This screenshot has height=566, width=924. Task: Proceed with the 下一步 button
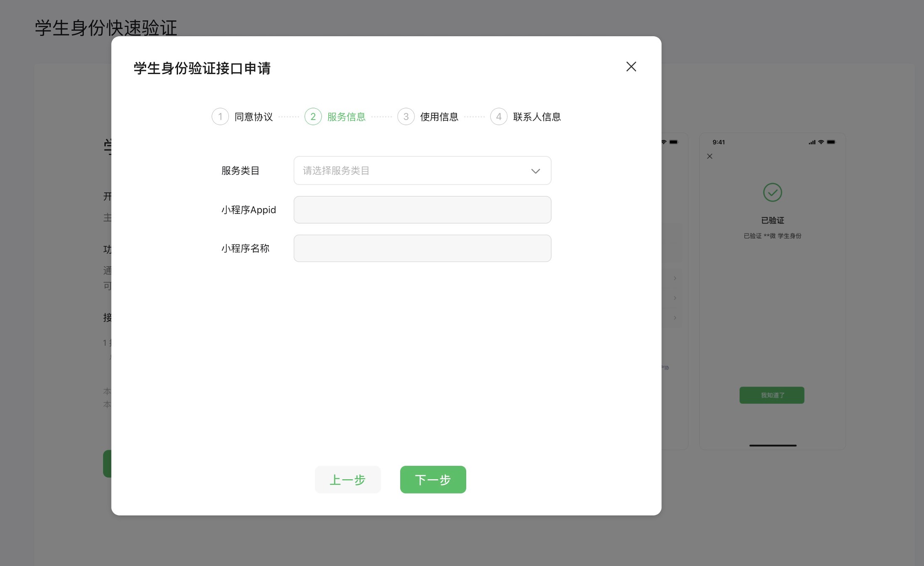tap(433, 479)
